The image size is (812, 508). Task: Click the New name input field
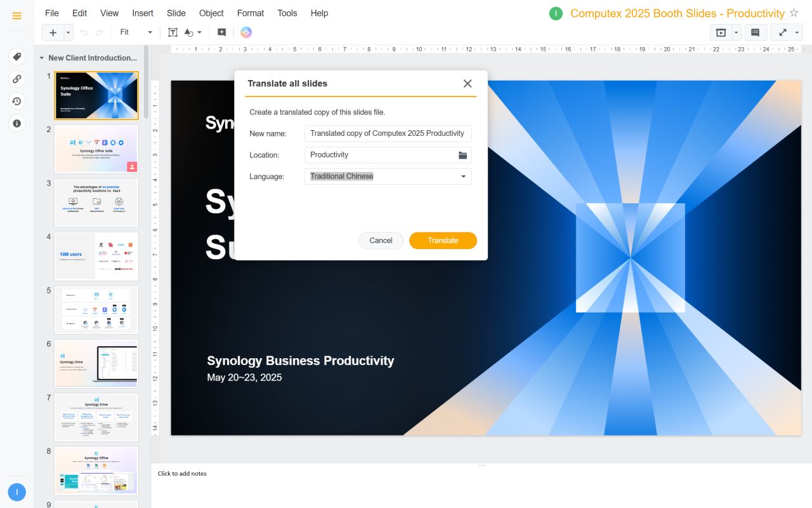click(388, 133)
